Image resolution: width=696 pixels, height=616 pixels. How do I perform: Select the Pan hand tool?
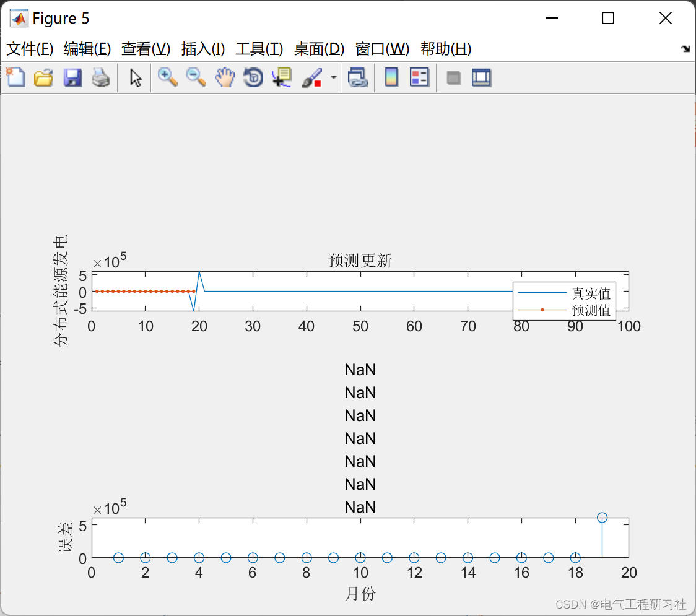point(225,77)
